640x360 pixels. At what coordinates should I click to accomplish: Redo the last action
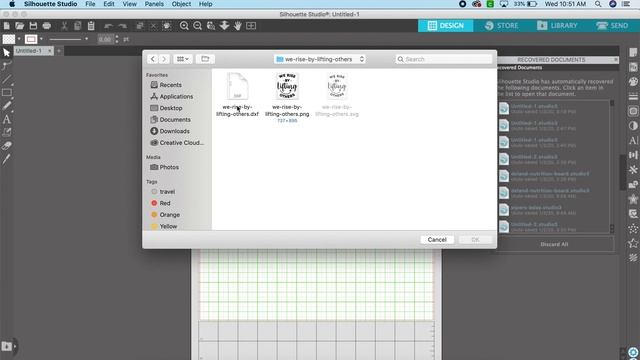click(x=122, y=26)
